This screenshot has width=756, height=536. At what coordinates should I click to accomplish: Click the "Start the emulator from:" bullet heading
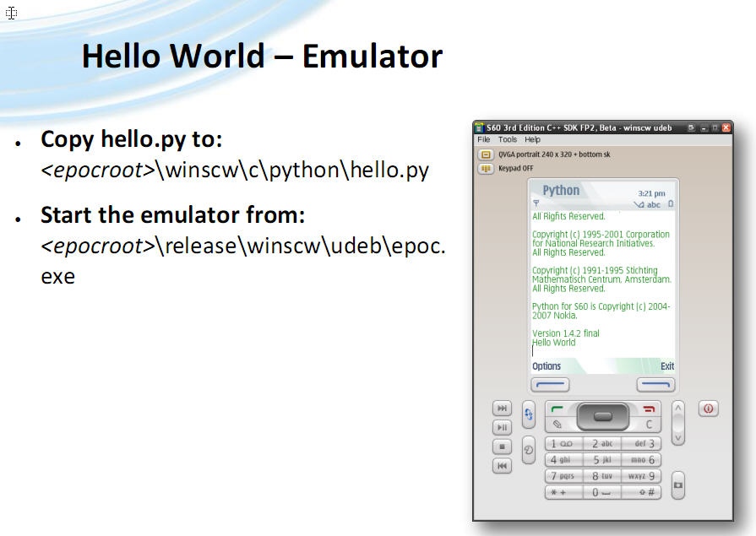pyautogui.click(x=172, y=214)
